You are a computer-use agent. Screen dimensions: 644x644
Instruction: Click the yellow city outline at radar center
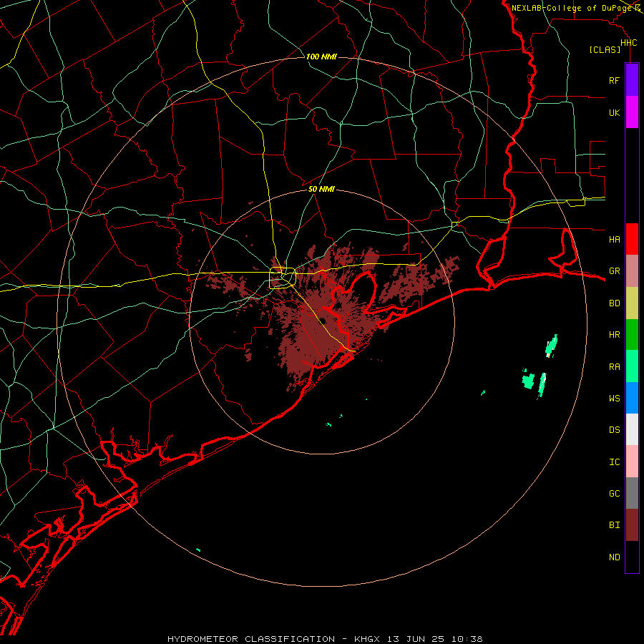283,278
